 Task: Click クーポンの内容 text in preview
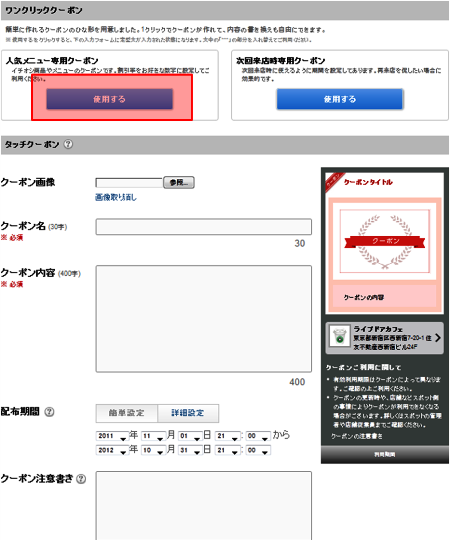[364, 297]
